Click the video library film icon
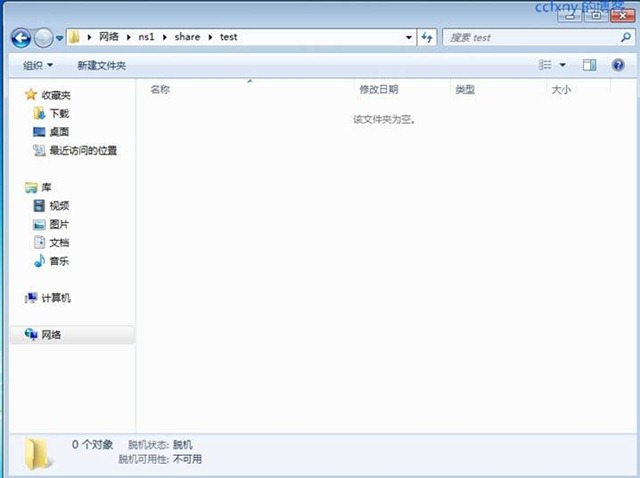The width and height of the screenshot is (640, 478). [39, 205]
